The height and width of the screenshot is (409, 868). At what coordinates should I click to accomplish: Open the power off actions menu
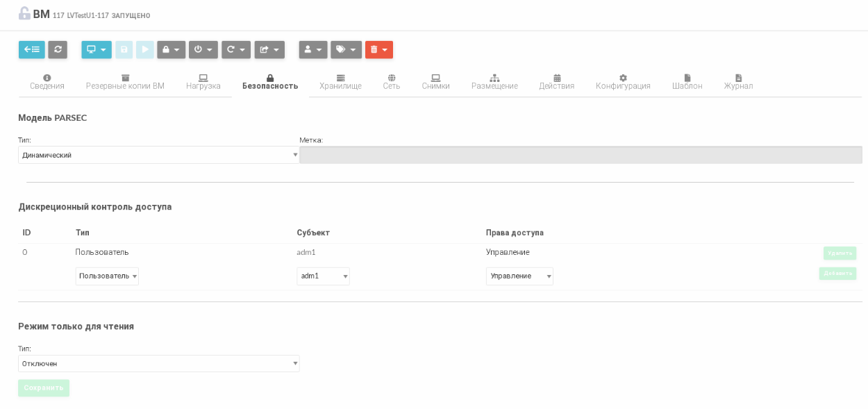click(203, 50)
